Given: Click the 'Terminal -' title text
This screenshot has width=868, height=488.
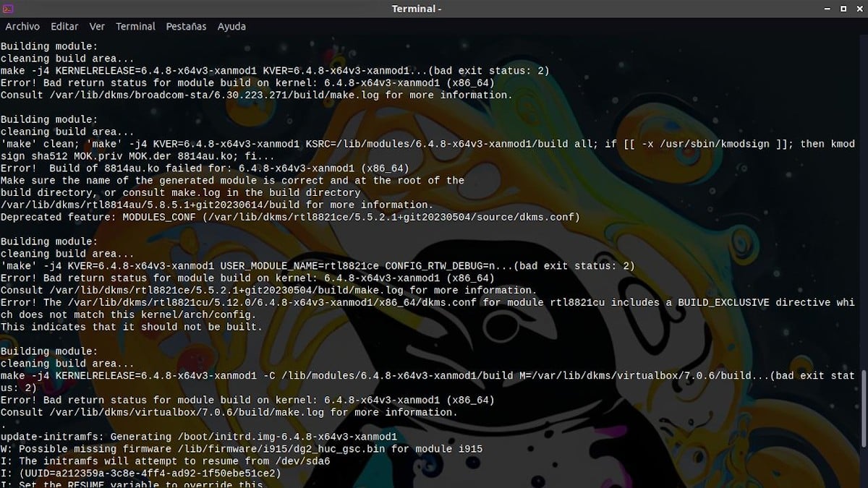Looking at the screenshot, I should tap(416, 9).
